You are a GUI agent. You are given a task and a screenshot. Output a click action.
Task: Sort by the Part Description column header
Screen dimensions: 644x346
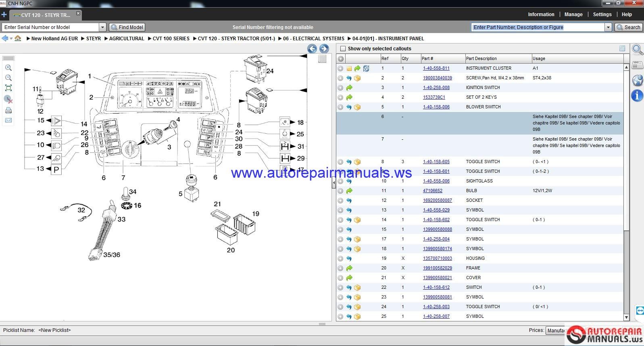click(x=498, y=58)
